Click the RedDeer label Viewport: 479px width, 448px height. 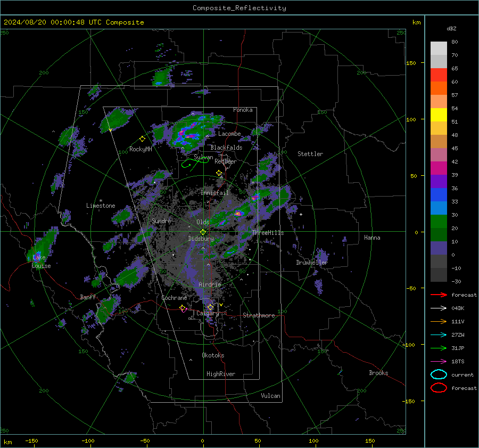click(226, 161)
